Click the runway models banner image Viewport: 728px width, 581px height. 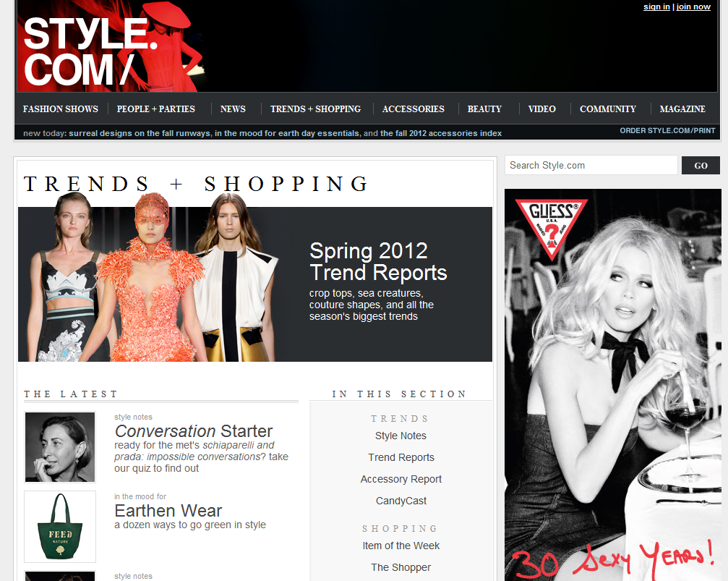tap(153, 278)
